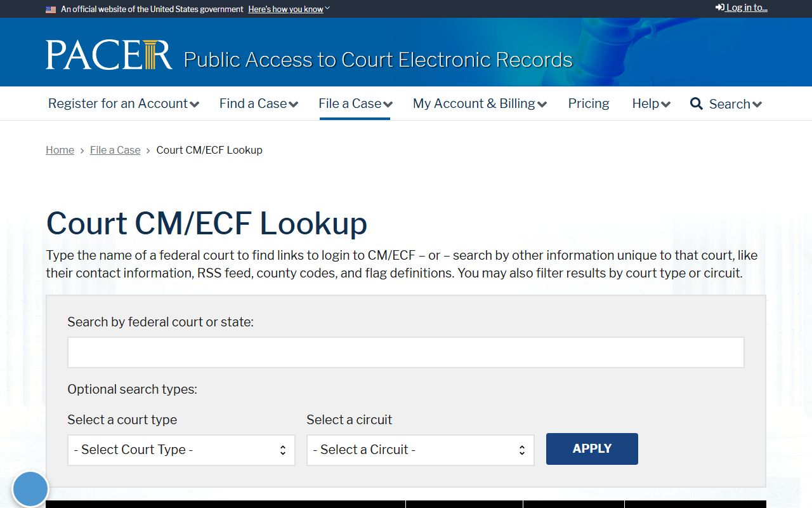812x508 pixels.
Task: Expand Here's how you know
Action: [289, 10]
